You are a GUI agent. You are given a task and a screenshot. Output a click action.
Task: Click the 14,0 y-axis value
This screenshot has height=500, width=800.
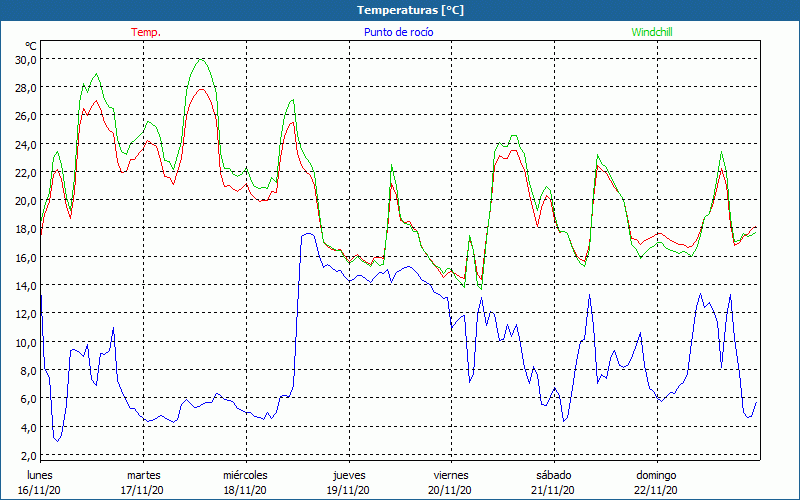pos(26,285)
